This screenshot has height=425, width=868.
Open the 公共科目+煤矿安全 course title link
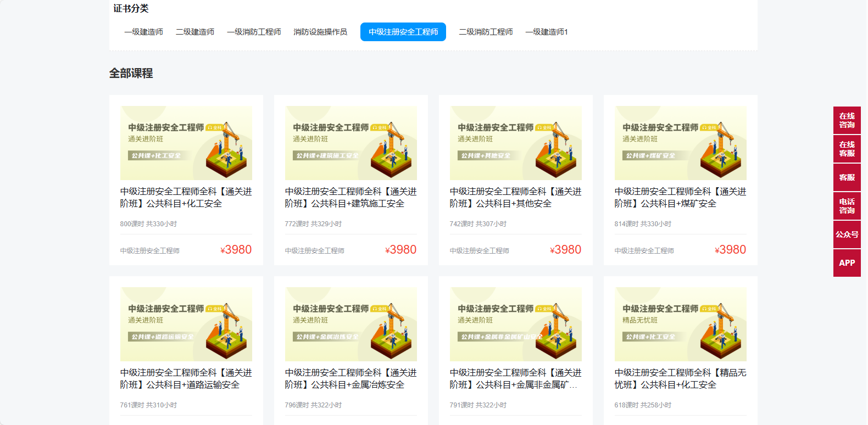(680, 198)
